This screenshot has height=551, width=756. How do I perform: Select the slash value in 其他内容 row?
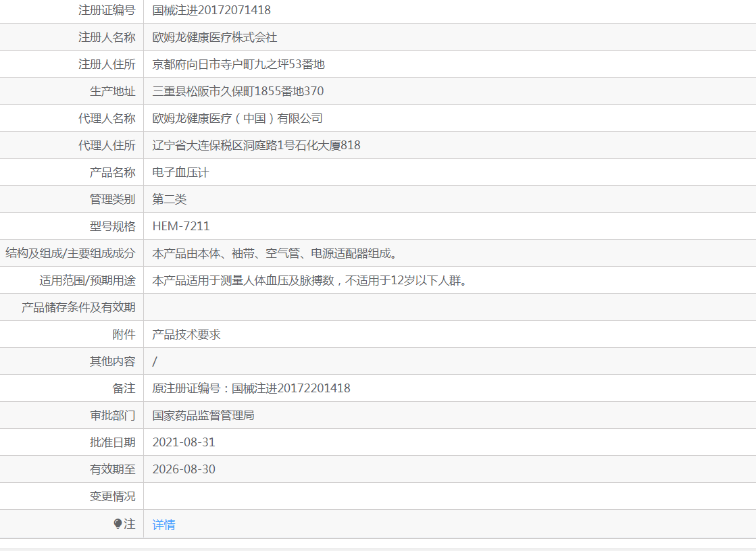tap(154, 361)
